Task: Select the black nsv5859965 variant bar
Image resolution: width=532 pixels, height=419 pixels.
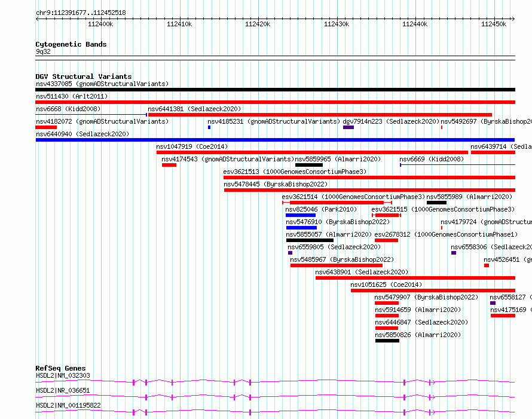Action: coord(309,165)
